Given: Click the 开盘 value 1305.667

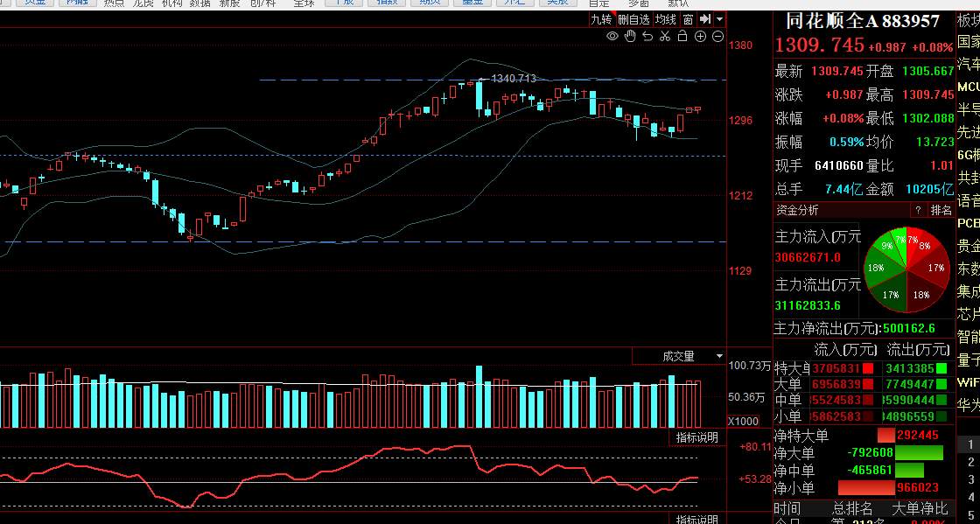Looking at the screenshot, I should pyautogui.click(x=927, y=72).
